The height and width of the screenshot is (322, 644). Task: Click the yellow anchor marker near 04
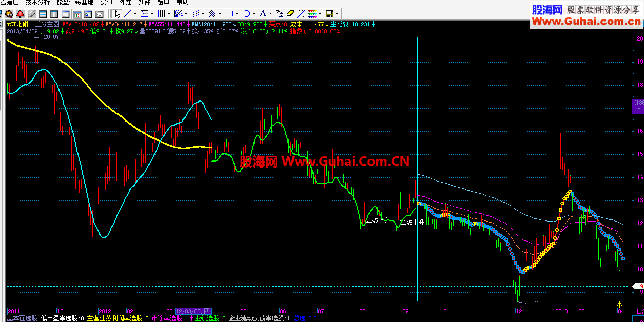point(618,305)
